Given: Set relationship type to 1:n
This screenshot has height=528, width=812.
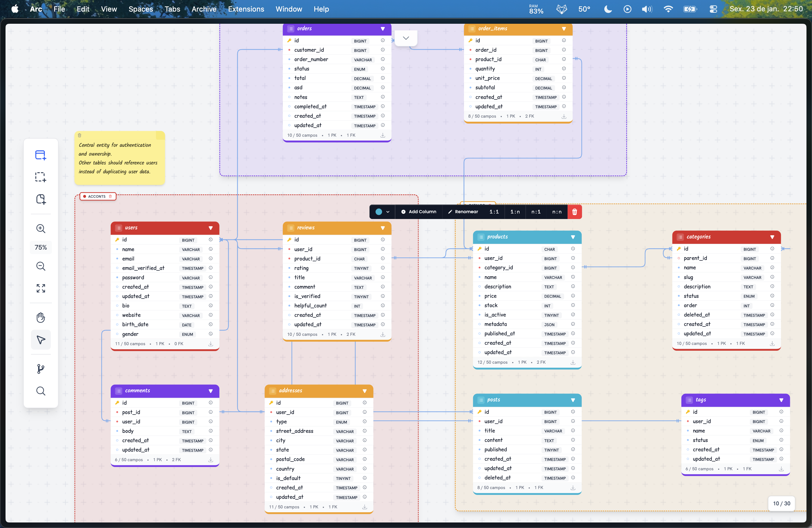Looking at the screenshot, I should 515,212.
